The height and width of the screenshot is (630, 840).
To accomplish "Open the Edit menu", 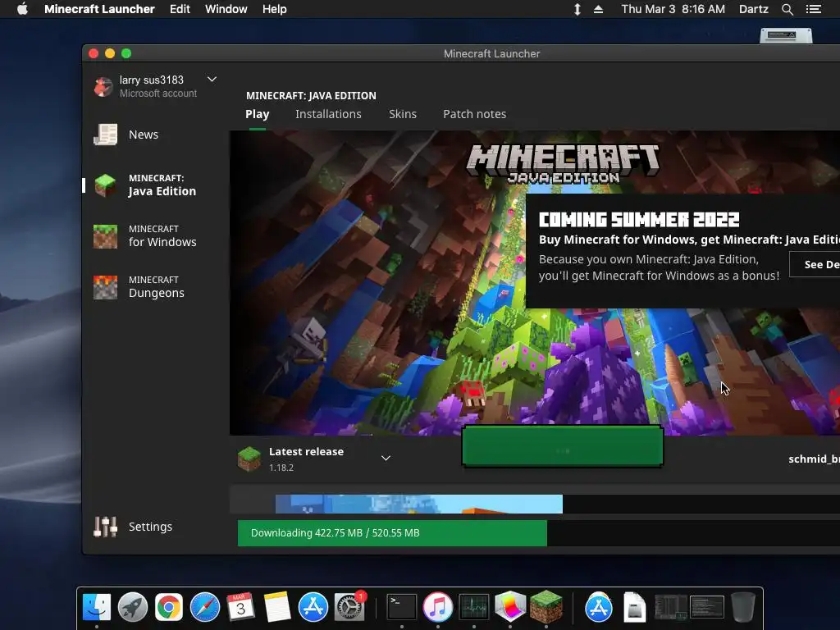I will (x=180, y=9).
